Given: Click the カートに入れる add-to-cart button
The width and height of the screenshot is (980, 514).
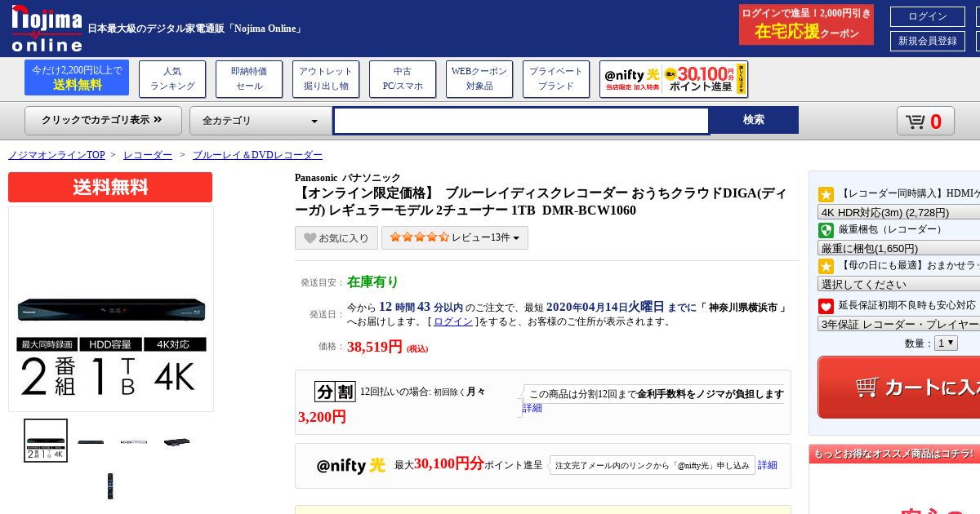Looking at the screenshot, I should tap(898, 388).
